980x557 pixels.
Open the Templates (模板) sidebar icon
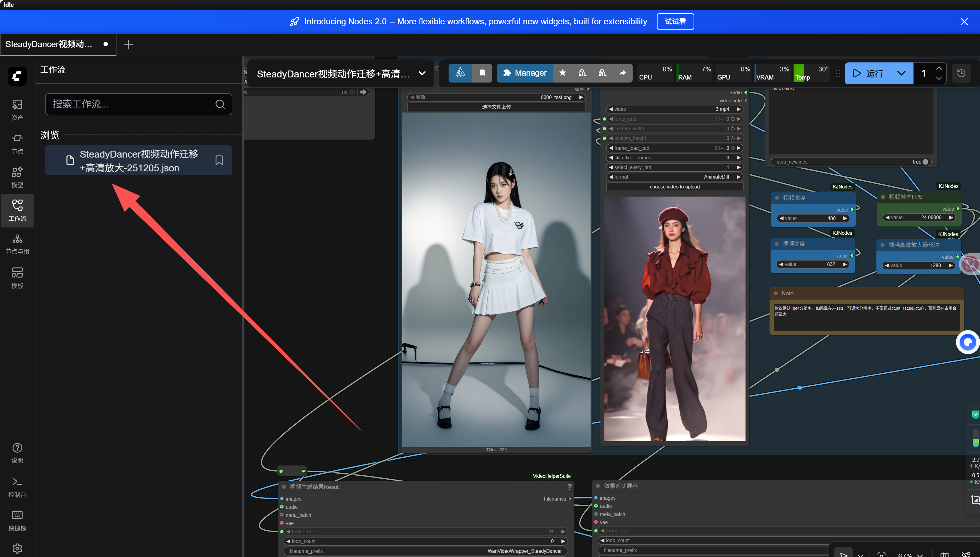[17, 277]
